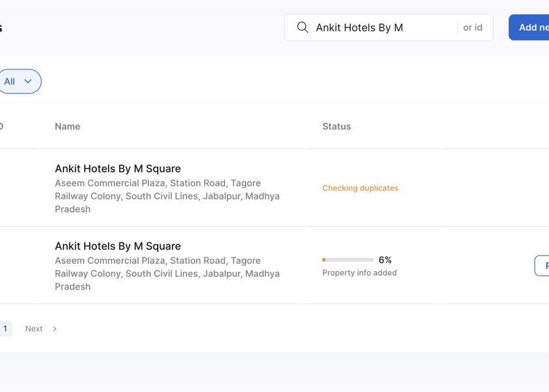Click the address text in the 6% progress row
The height and width of the screenshot is (392, 549).
[x=167, y=273]
